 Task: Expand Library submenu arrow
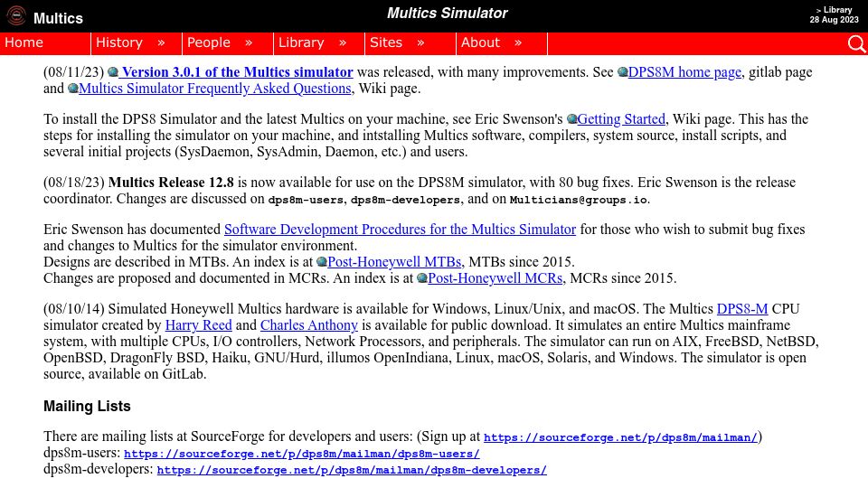[x=343, y=42]
